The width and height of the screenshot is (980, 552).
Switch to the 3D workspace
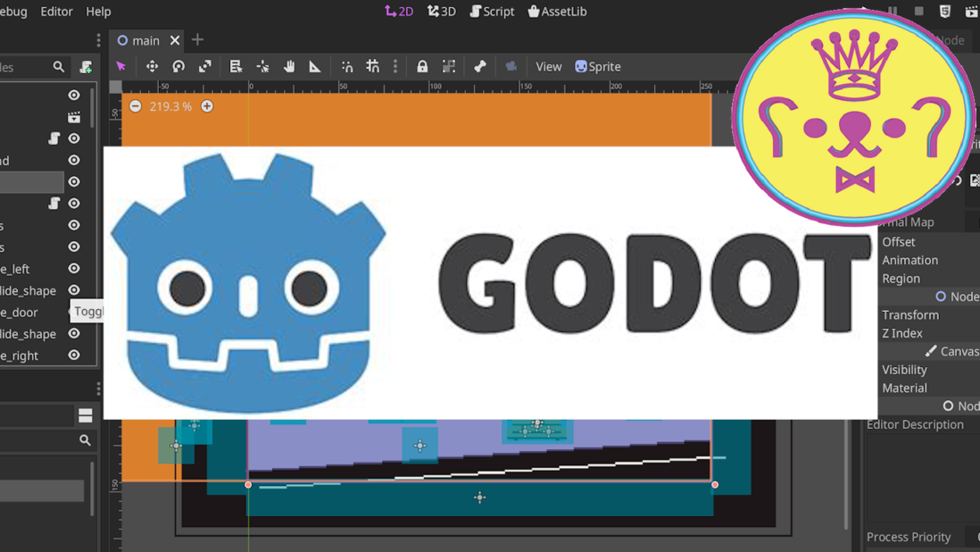441,12
